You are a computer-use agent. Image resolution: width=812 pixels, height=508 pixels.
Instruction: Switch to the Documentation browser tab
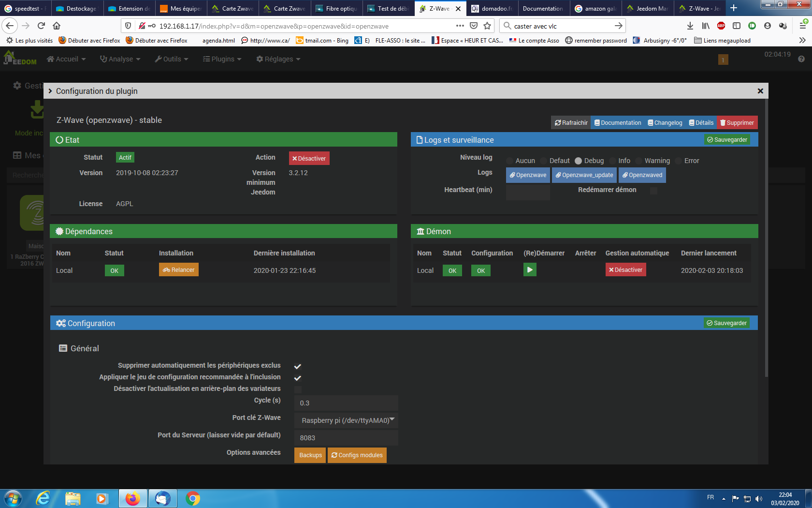(544, 8)
